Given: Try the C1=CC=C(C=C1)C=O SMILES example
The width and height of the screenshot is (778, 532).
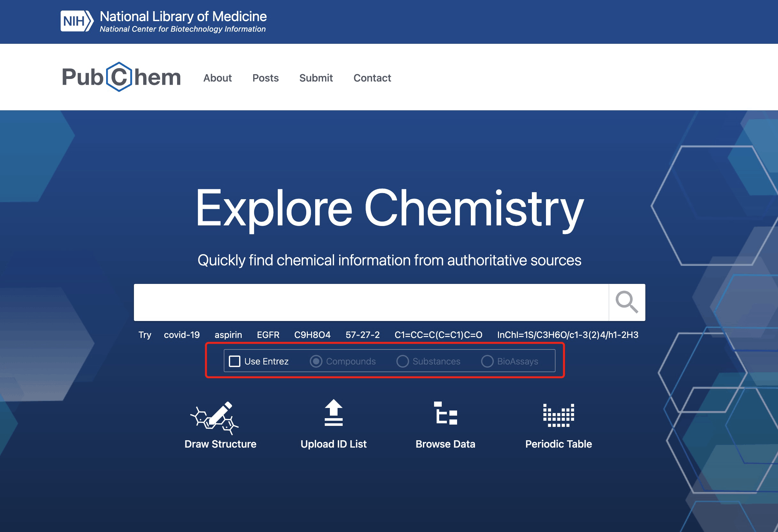Looking at the screenshot, I should point(438,335).
